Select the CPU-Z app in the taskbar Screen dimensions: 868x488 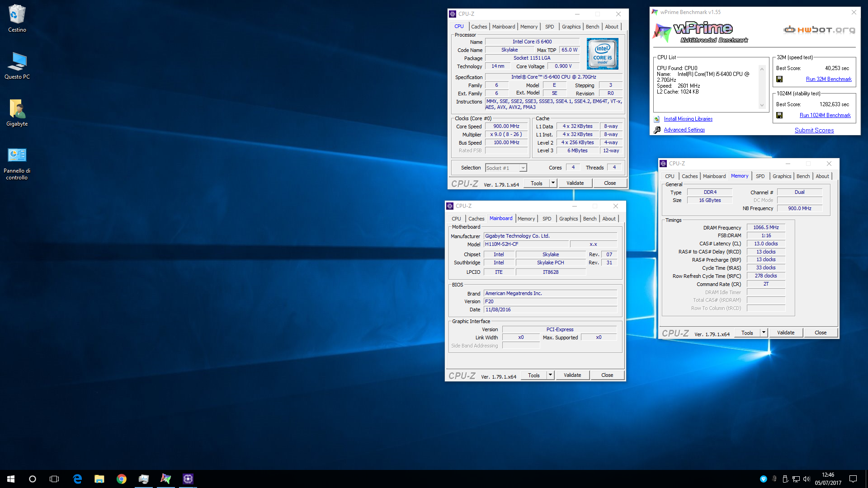188,479
